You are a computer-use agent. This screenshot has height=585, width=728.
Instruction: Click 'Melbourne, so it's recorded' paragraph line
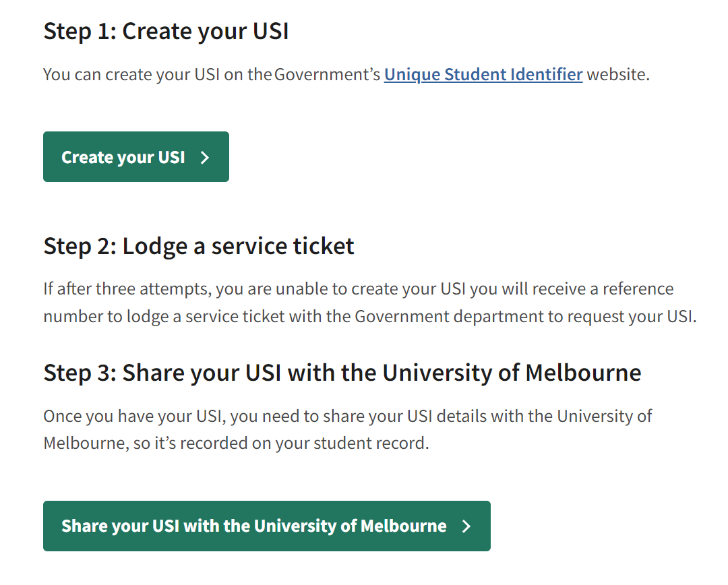[237, 443]
